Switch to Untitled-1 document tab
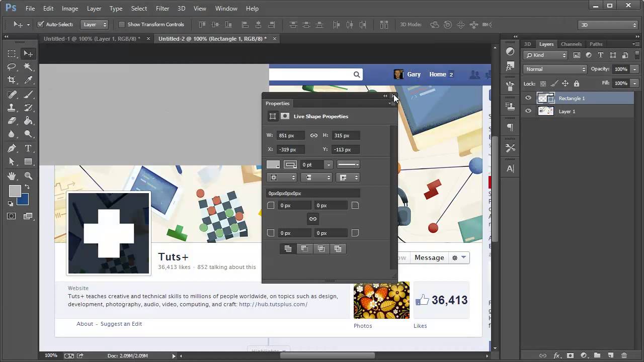 click(92, 39)
